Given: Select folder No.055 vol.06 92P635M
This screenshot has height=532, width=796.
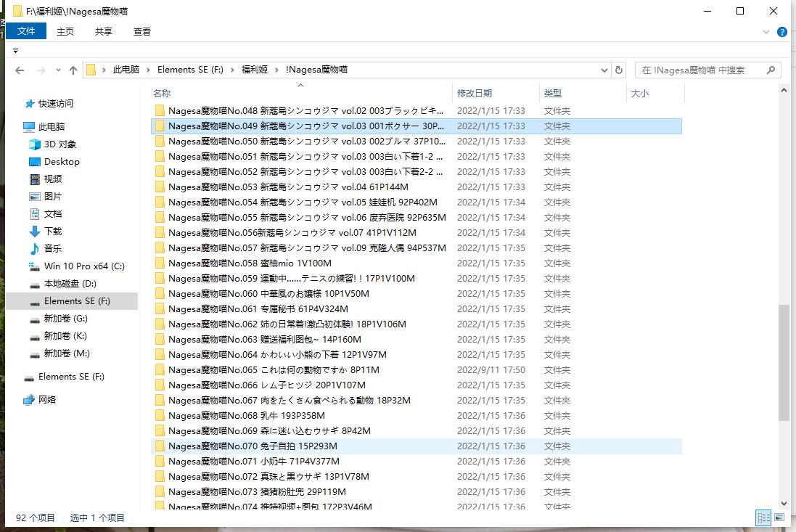Looking at the screenshot, I should click(x=417, y=217).
